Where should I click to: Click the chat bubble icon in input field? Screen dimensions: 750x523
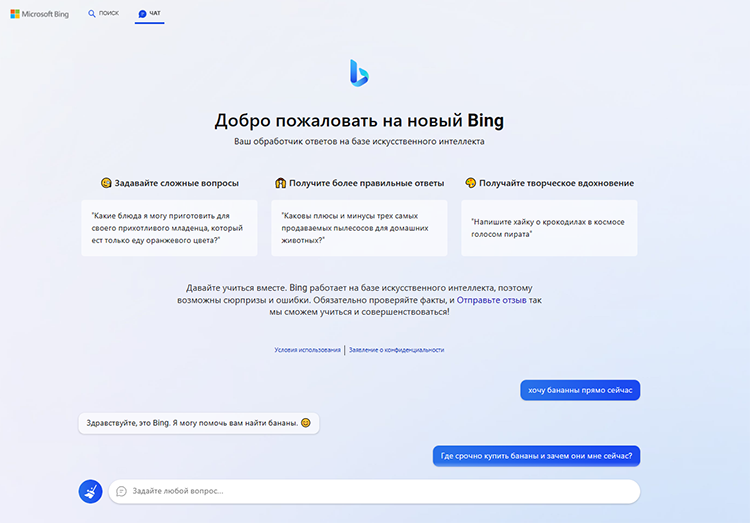tap(121, 491)
